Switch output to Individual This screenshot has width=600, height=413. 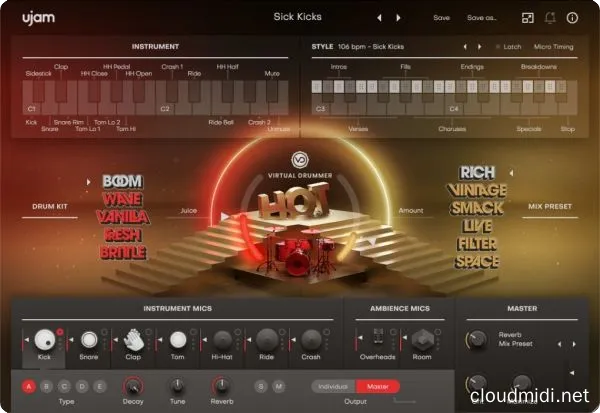333,386
